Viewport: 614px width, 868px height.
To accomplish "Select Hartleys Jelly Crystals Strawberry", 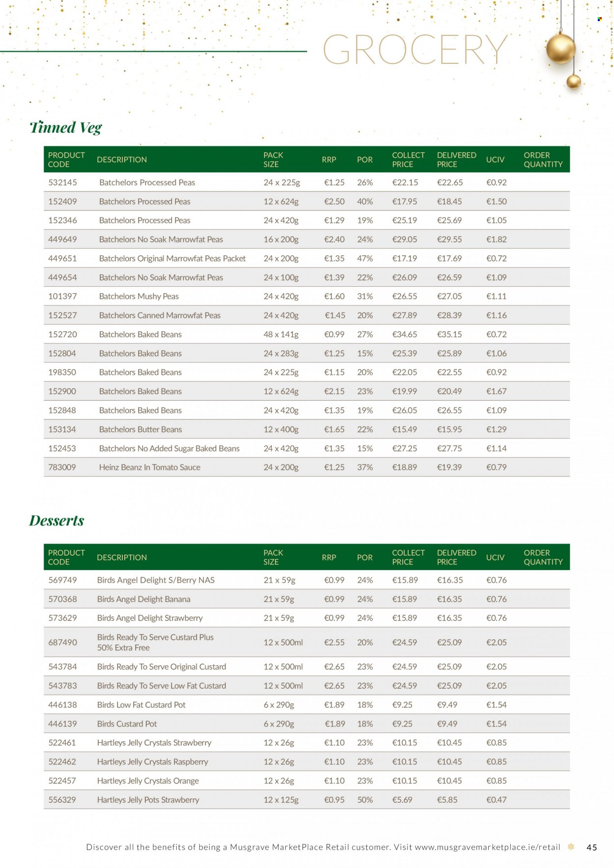I will 154,743.
